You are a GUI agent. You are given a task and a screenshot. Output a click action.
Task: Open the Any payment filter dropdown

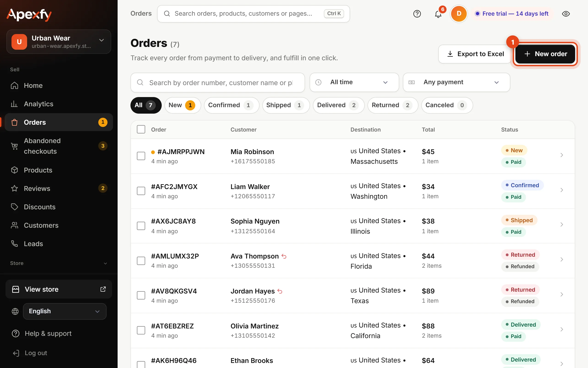[x=456, y=82]
